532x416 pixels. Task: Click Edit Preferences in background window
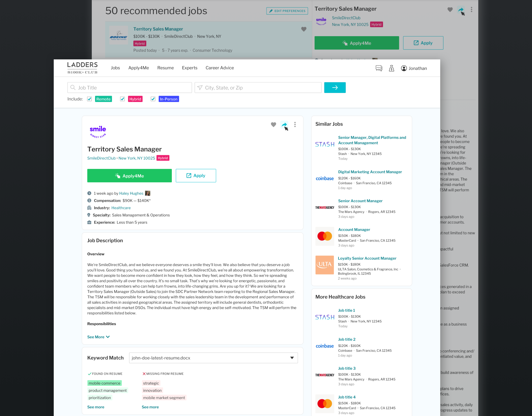point(287,11)
